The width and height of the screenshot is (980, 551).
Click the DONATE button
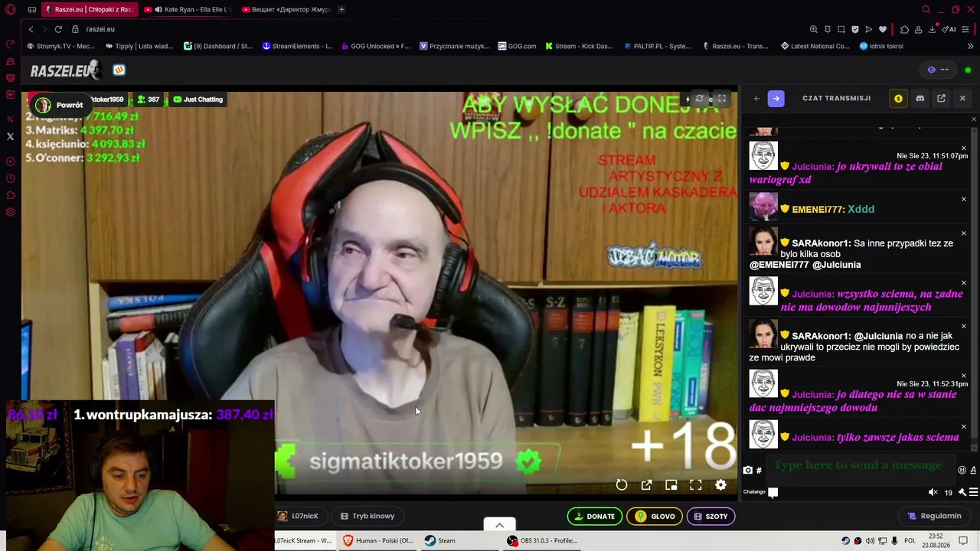pos(595,517)
